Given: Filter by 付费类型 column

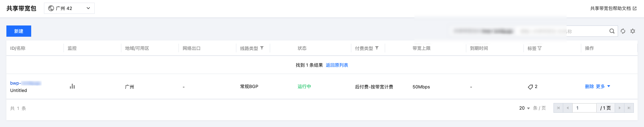Looking at the screenshot, I should pos(377,48).
